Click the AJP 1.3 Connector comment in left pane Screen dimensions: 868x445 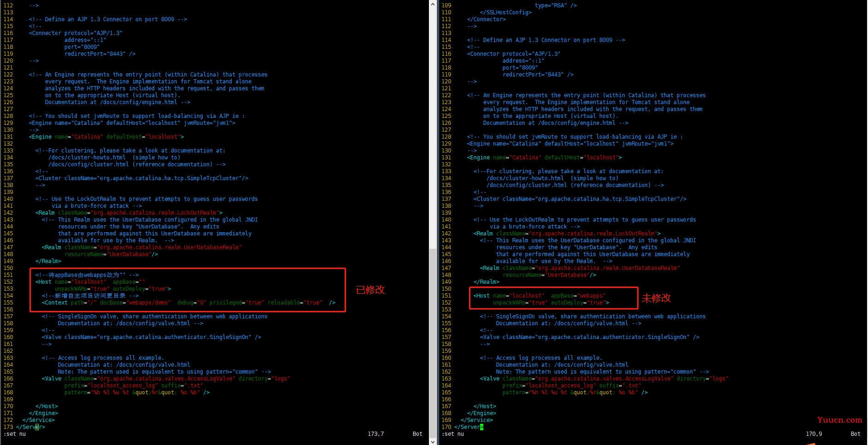108,19
